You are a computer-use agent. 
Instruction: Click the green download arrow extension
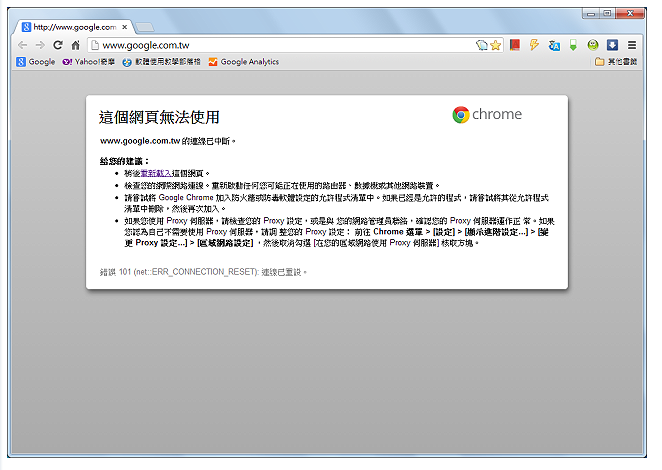(573, 45)
